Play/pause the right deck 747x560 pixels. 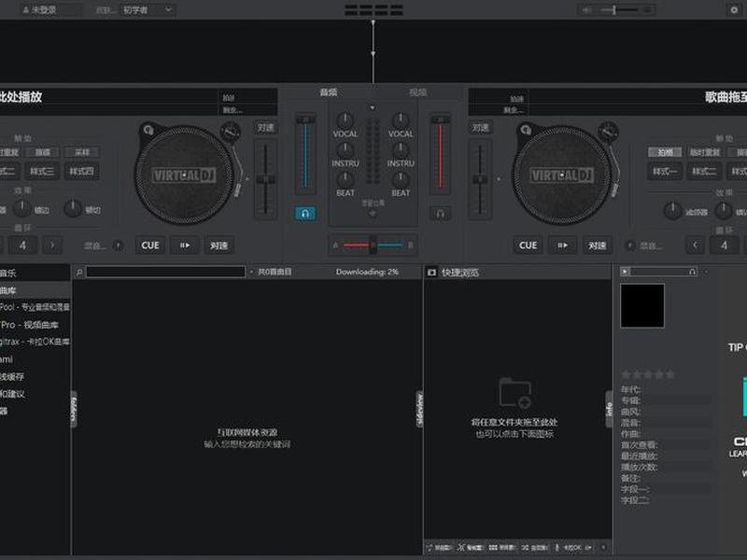click(563, 245)
